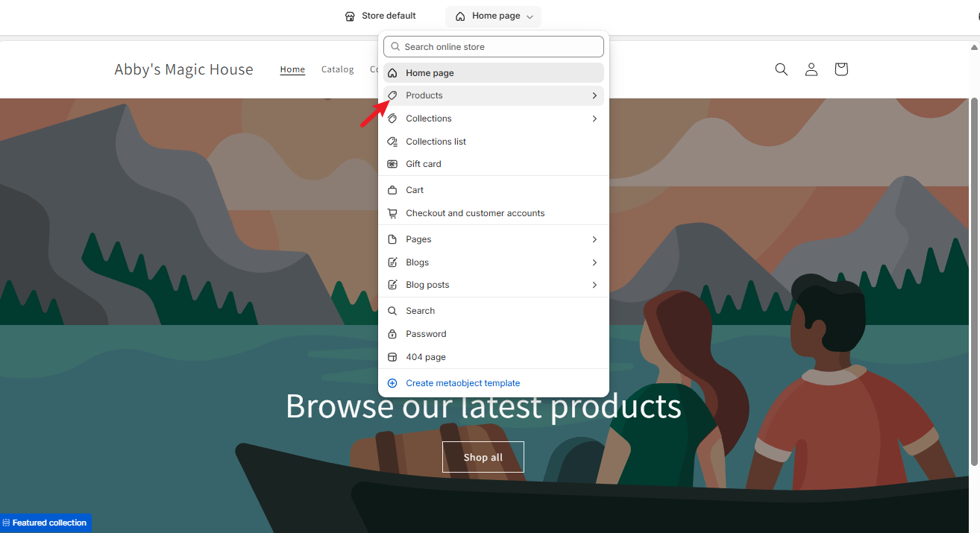Image resolution: width=980 pixels, height=533 pixels.
Task: Click Create metaobject template link
Action: [x=462, y=383]
